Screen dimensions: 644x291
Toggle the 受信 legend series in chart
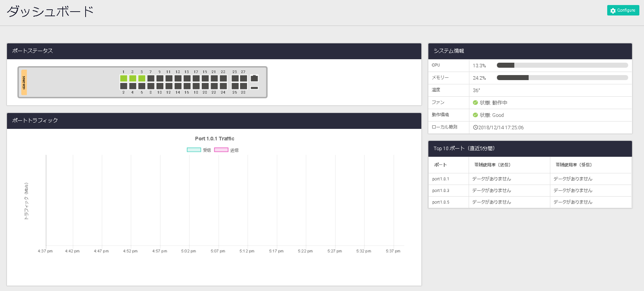pyautogui.click(x=194, y=150)
